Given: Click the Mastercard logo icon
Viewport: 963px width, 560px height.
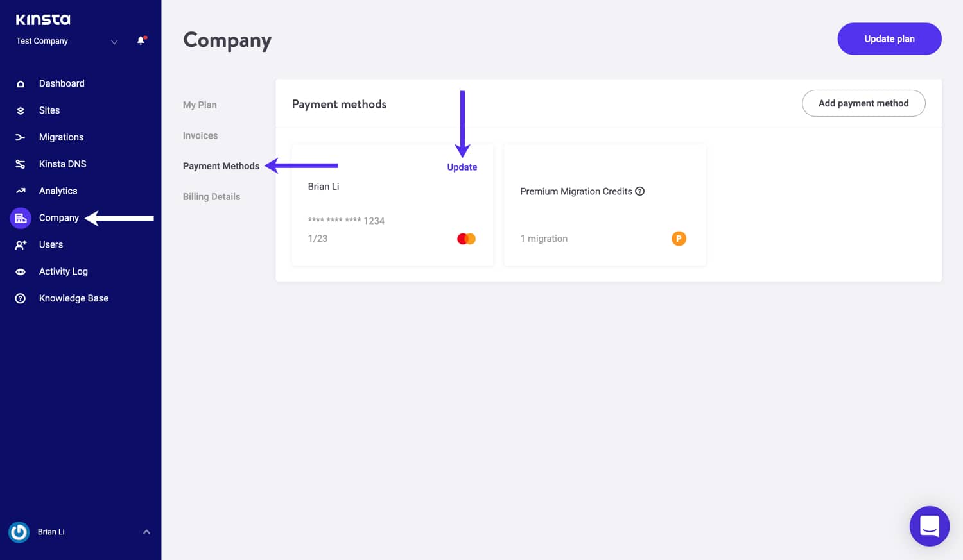Looking at the screenshot, I should [466, 239].
